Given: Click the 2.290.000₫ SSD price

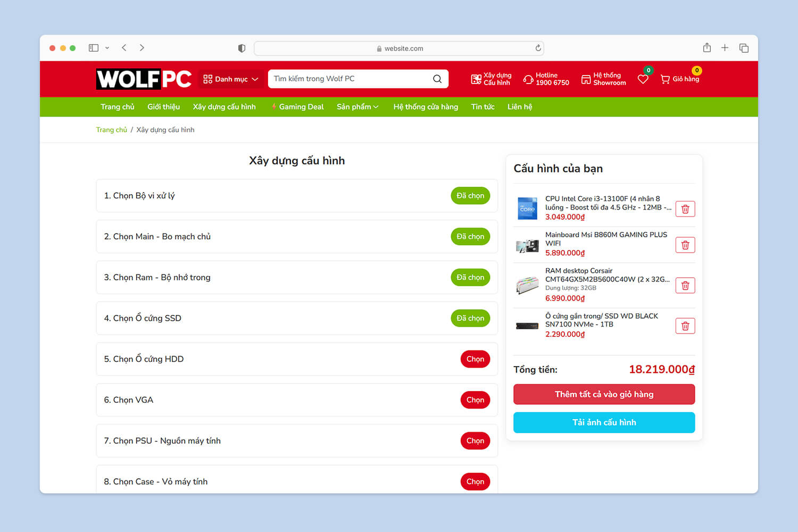Looking at the screenshot, I should 565,335.
